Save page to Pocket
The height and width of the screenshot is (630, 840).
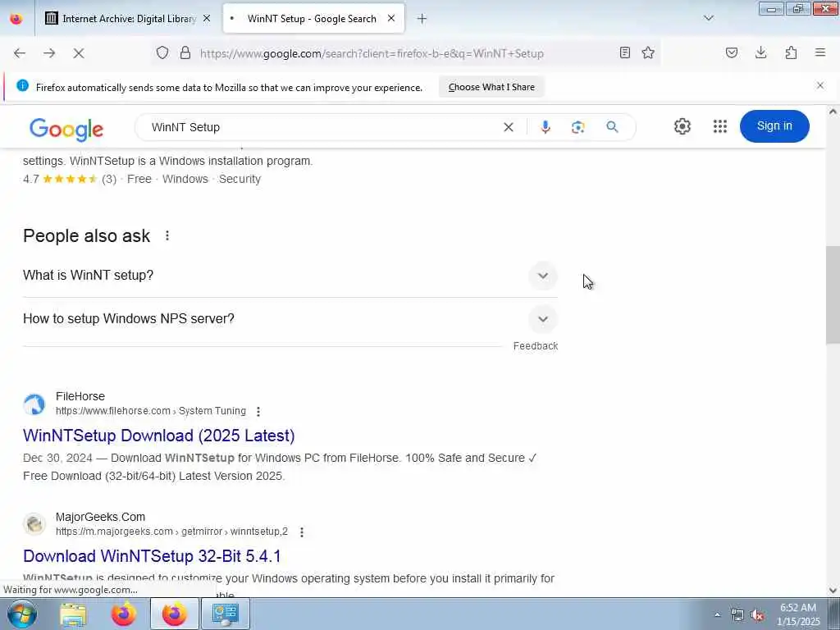click(732, 52)
